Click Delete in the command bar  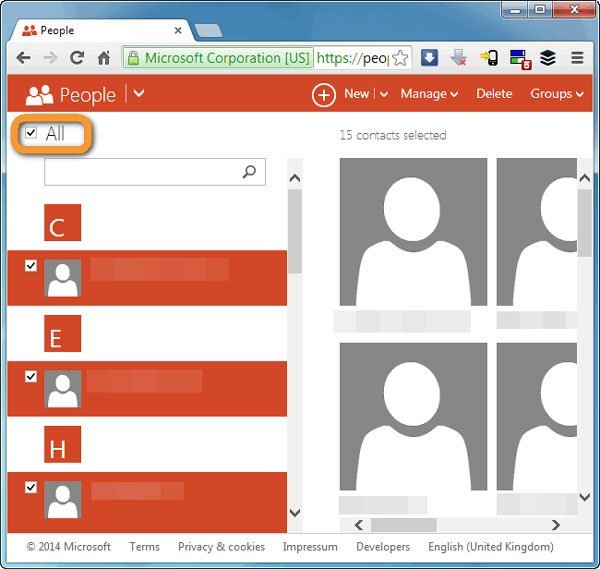tap(494, 94)
